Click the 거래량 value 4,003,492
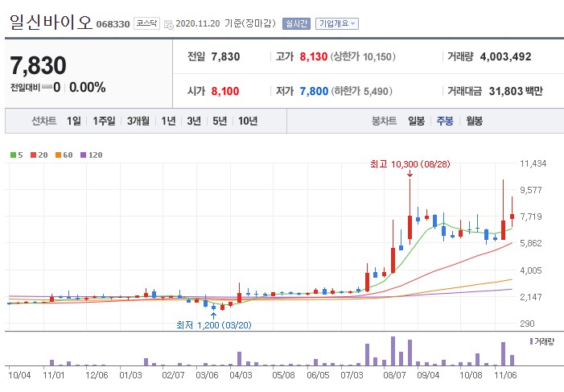This screenshot has height=392, width=564. pos(505,56)
